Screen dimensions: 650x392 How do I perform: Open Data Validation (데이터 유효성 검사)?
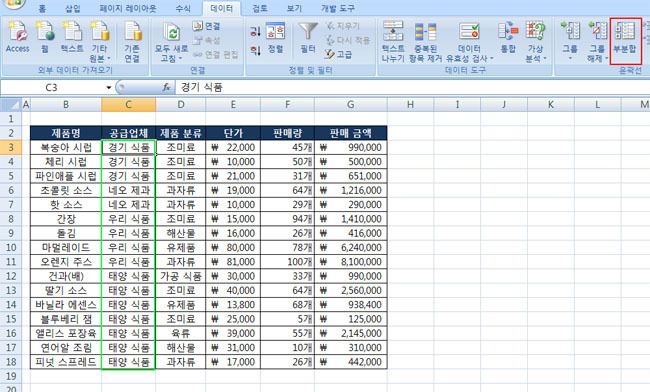(470, 42)
